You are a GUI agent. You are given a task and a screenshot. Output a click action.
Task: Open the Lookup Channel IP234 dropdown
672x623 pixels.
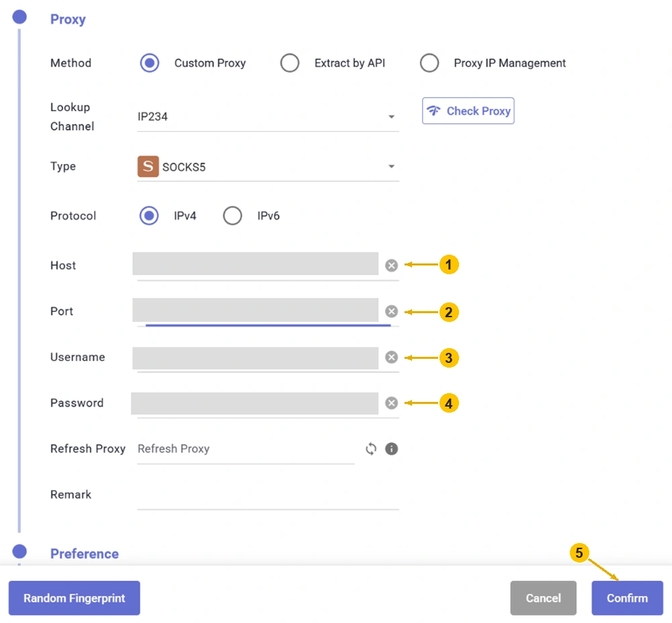tap(268, 116)
